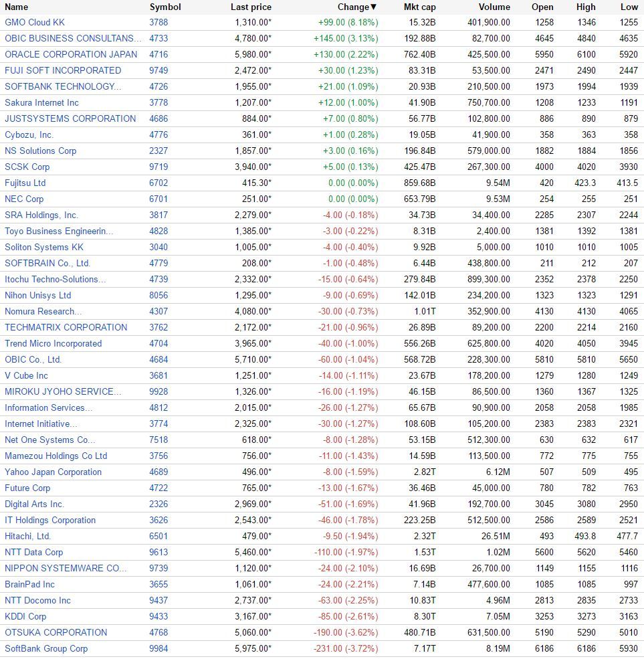The image size is (644, 659).
Task: Open Soliton Systems KK link
Action: point(44,247)
